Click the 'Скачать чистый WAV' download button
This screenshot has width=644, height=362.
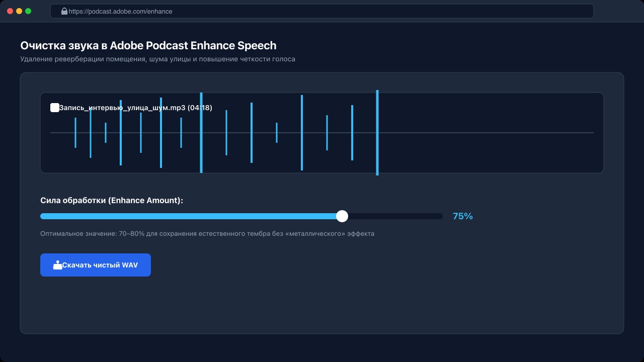(96, 265)
